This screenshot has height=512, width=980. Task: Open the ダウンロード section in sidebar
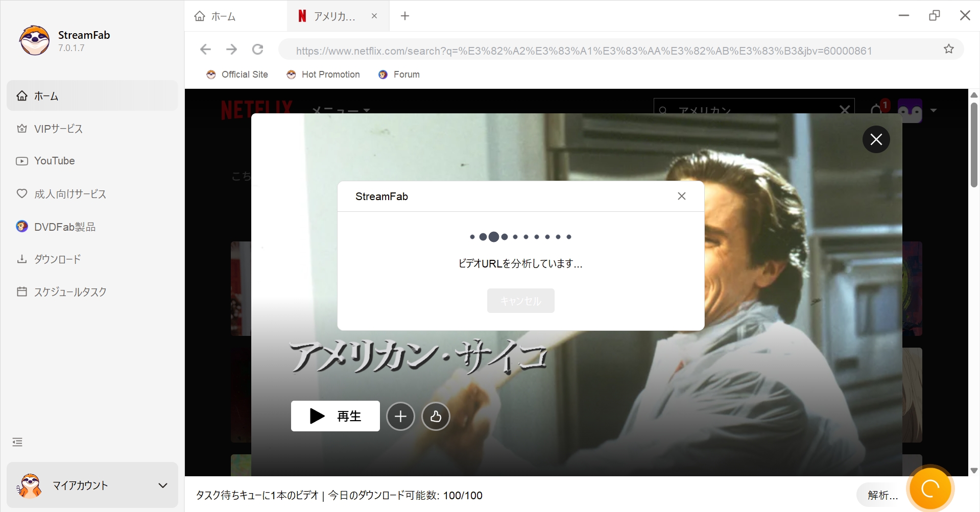click(57, 259)
